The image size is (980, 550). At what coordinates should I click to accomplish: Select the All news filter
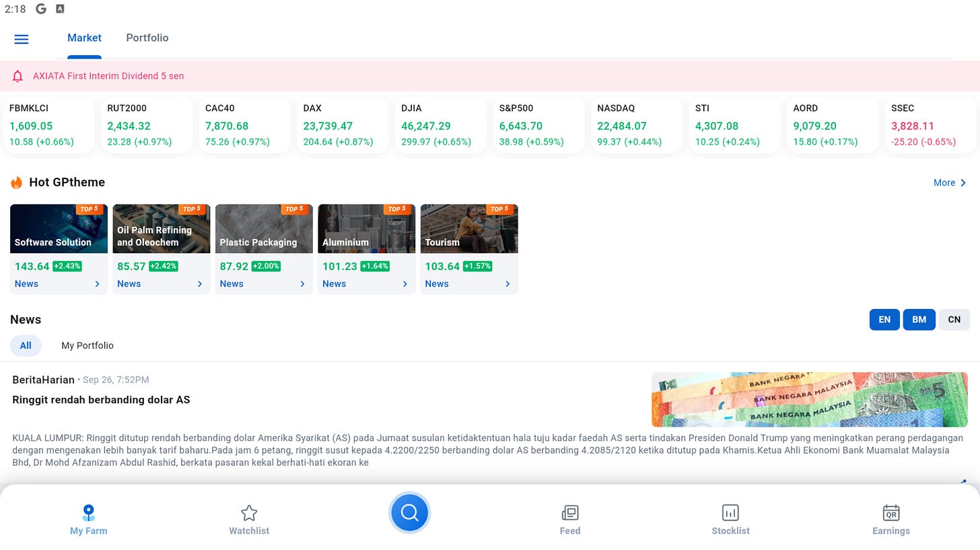pos(26,345)
